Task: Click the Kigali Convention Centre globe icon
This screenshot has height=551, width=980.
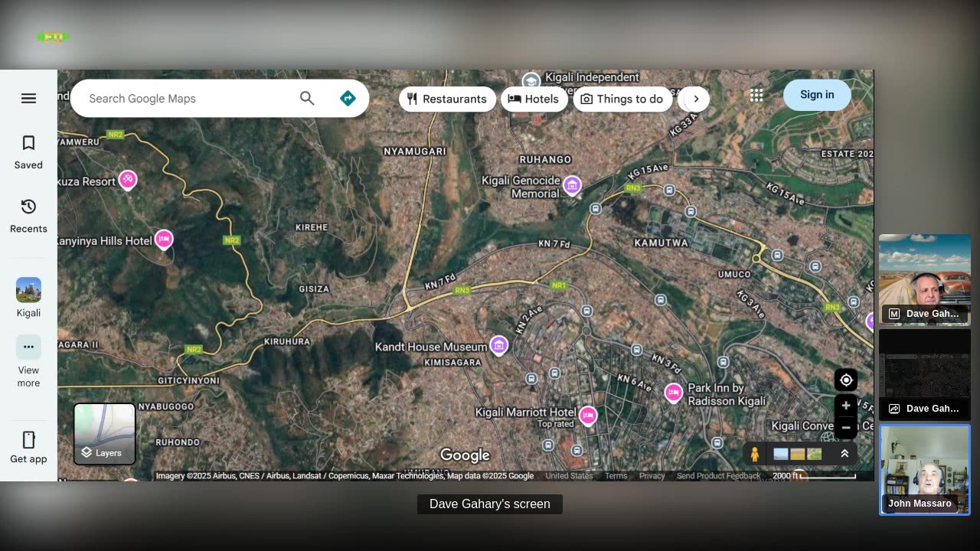Action: 828,438
